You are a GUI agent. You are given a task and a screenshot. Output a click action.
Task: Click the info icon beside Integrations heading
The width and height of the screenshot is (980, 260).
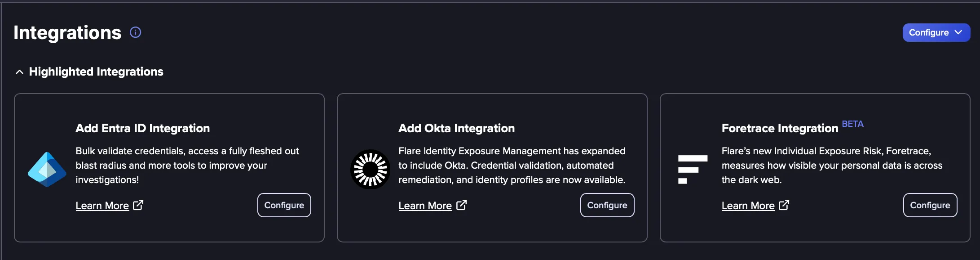[135, 32]
